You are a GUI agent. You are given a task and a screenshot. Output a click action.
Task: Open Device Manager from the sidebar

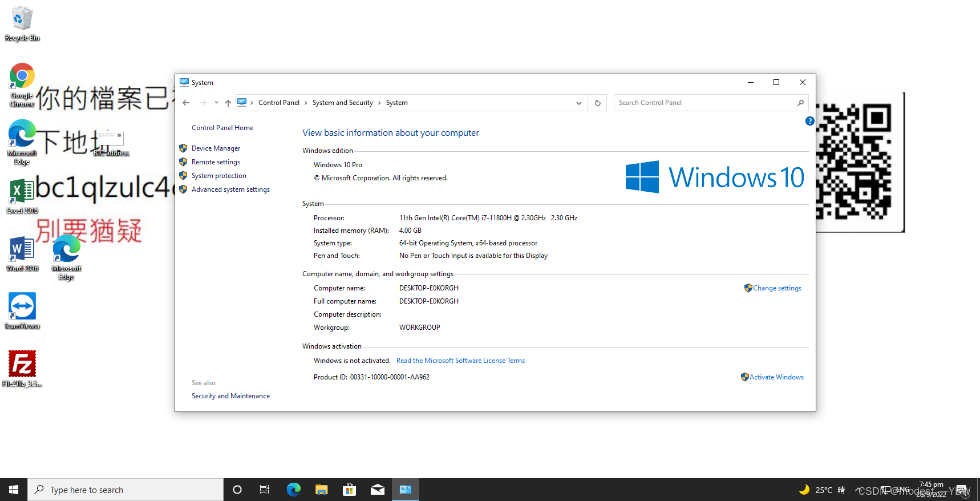point(216,148)
